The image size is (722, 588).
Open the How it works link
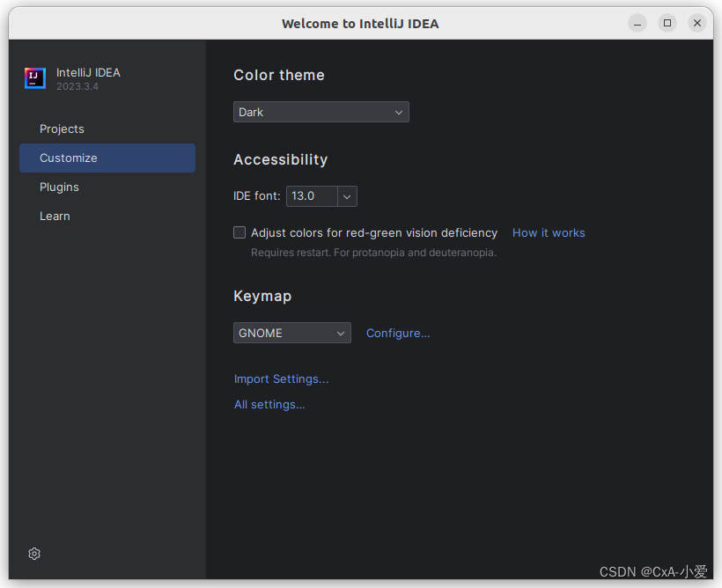[549, 233]
